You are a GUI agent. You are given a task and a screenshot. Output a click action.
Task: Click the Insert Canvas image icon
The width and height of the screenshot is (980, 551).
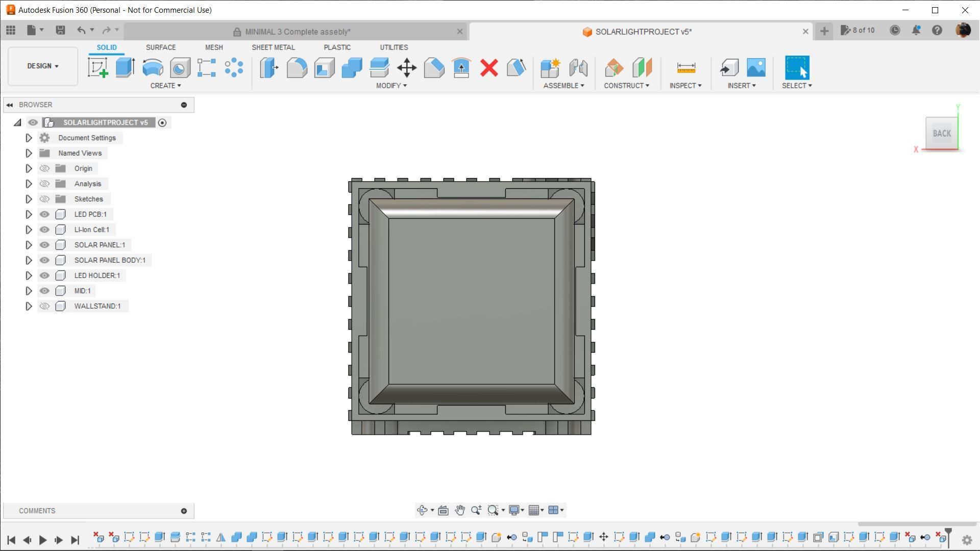(x=756, y=67)
